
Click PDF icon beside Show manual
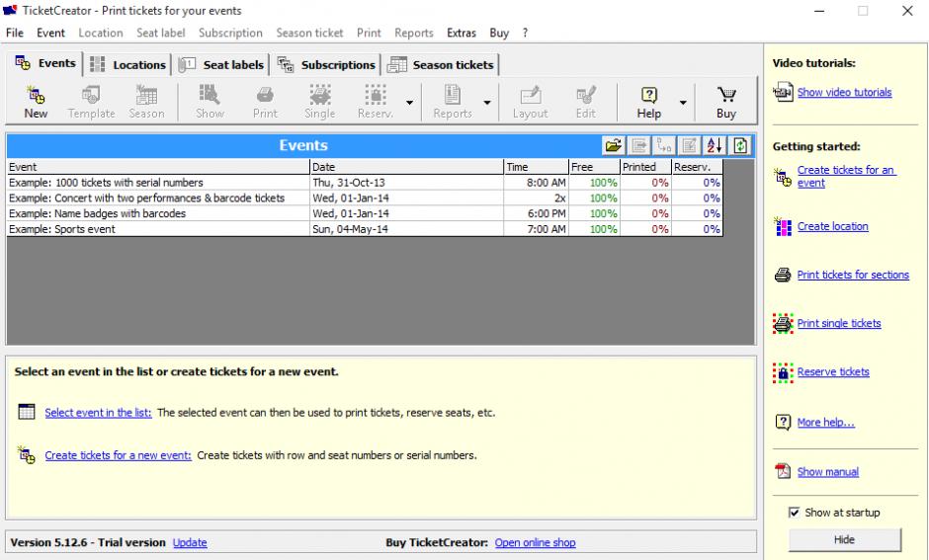coord(783,471)
